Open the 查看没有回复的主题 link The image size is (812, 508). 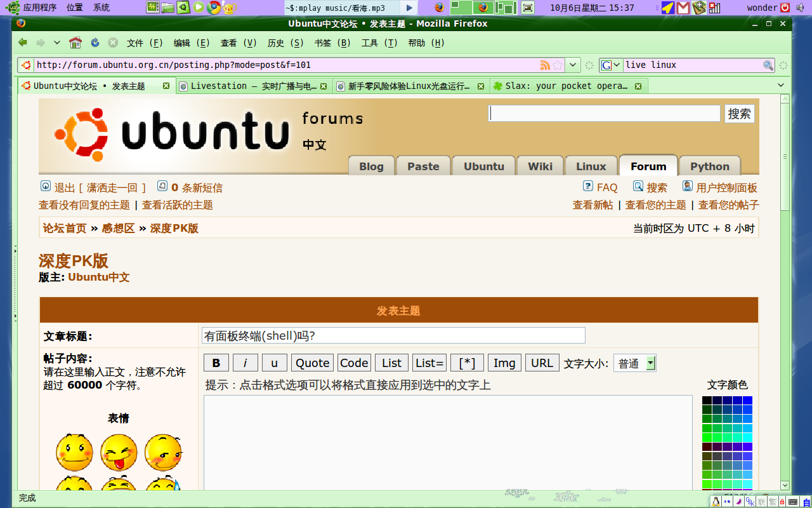pyautogui.click(x=84, y=205)
